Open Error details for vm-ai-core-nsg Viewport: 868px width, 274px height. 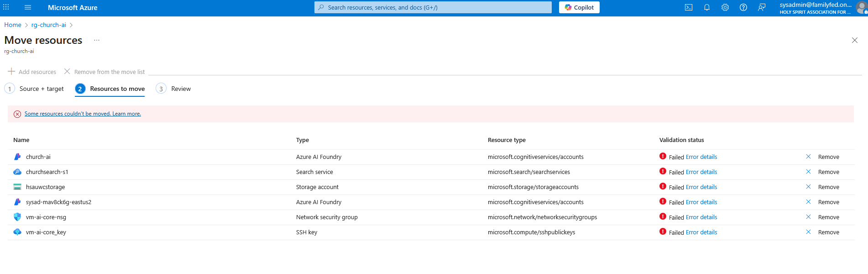click(x=701, y=217)
